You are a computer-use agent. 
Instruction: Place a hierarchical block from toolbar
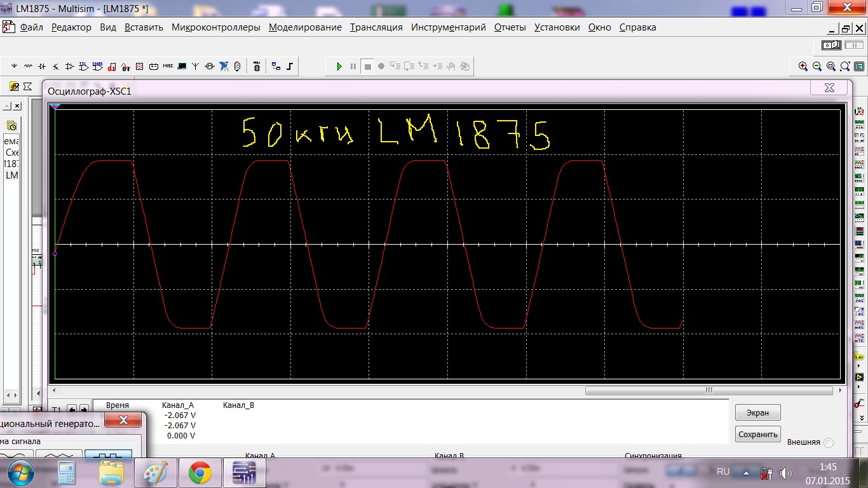276,66
